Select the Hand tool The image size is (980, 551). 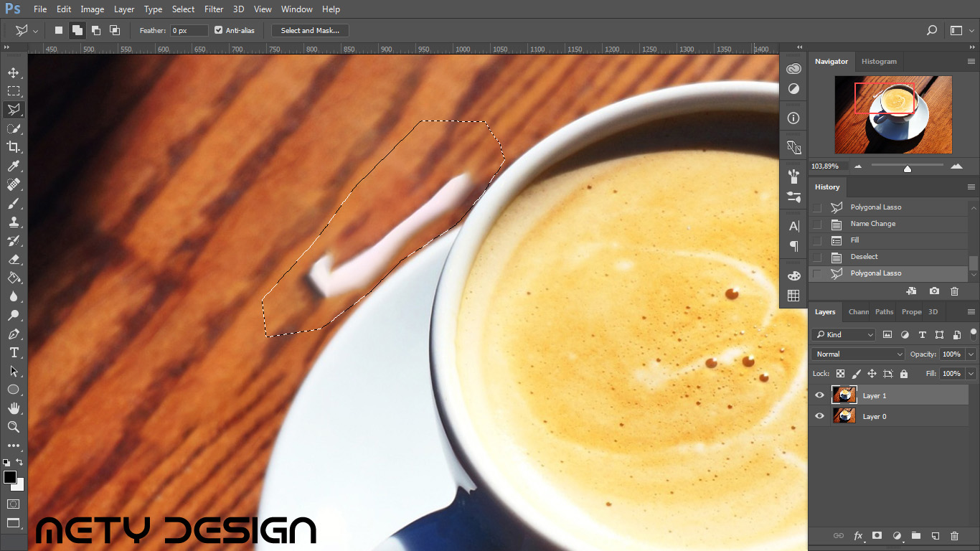[14, 408]
